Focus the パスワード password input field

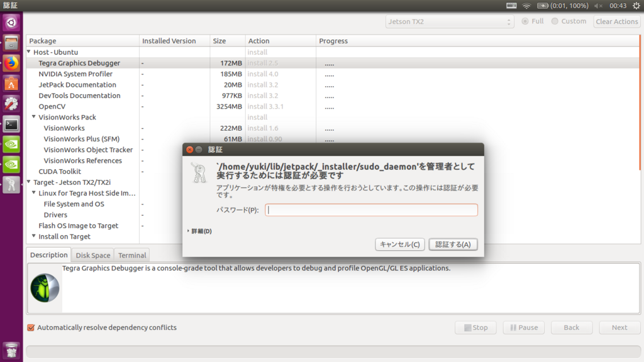(371, 210)
